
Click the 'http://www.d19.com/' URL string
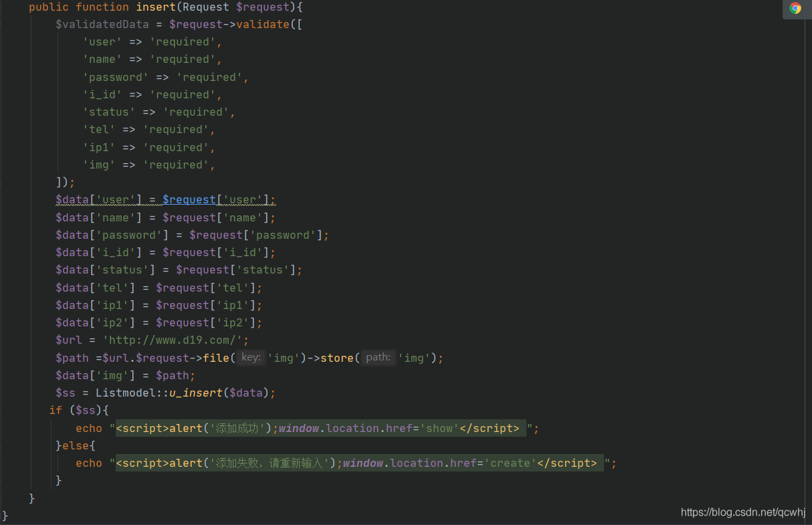pyautogui.click(x=175, y=340)
